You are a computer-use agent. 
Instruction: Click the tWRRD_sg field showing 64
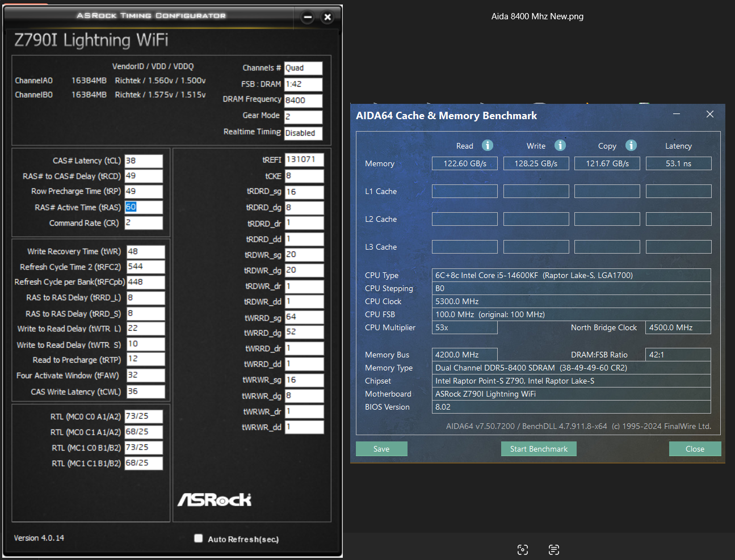pyautogui.click(x=304, y=317)
